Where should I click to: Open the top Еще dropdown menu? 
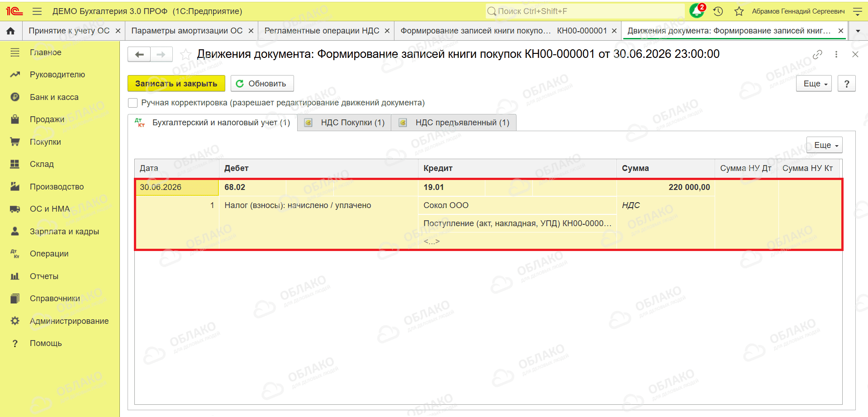(814, 84)
